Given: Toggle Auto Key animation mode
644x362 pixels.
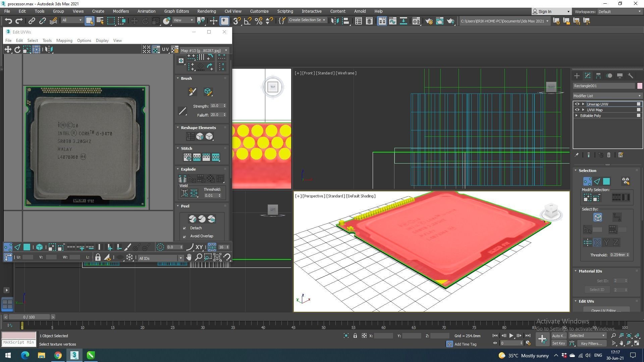Looking at the screenshot, I should tap(558, 336).
